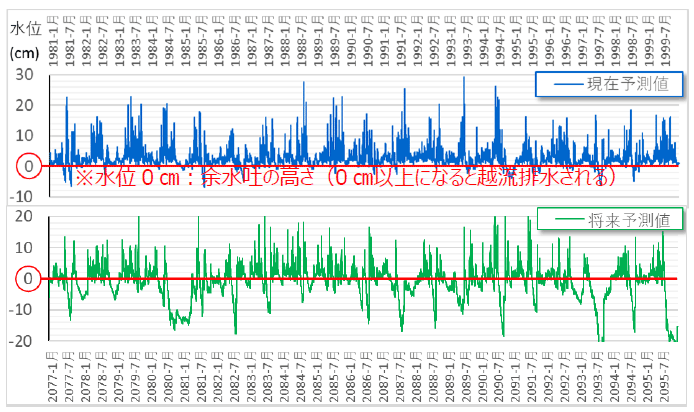694x412 pixels.
Task: Click the 20 label on the upper chart's y-axis
Action: click(x=26, y=106)
